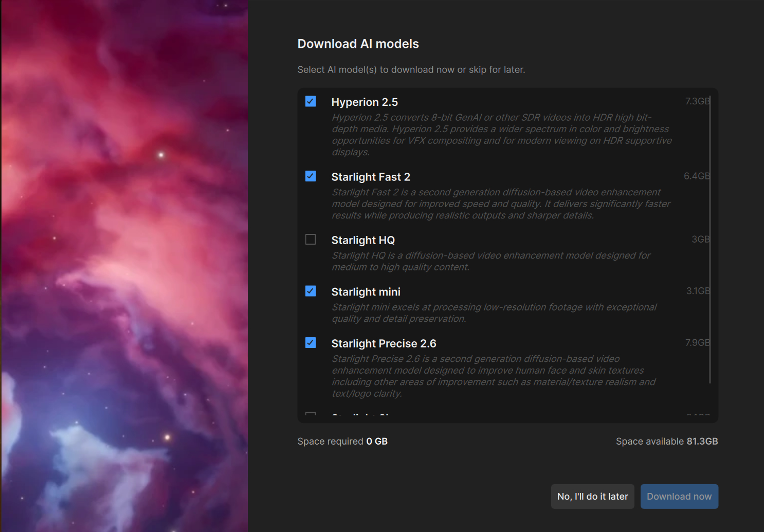Click the nebula artwork image panel

coord(124,266)
